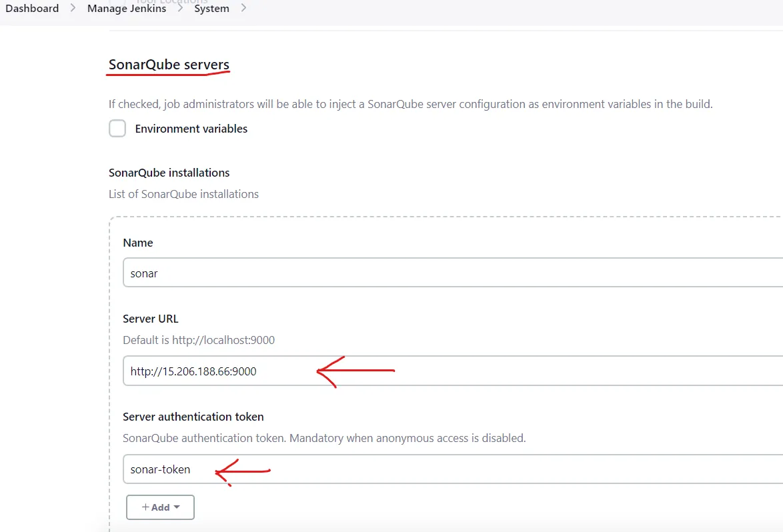The height and width of the screenshot is (532, 783).
Task: Click the 'List of SonarQube installations' description
Action: (183, 194)
